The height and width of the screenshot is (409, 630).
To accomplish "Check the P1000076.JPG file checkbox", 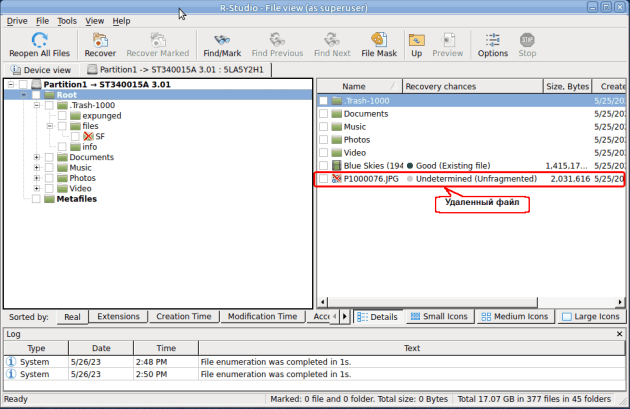I will click(323, 179).
